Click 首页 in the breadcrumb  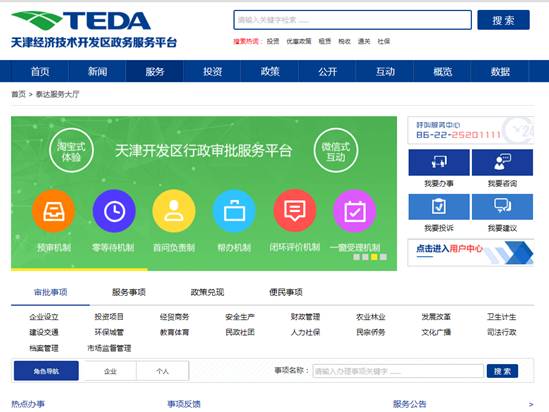coord(19,94)
